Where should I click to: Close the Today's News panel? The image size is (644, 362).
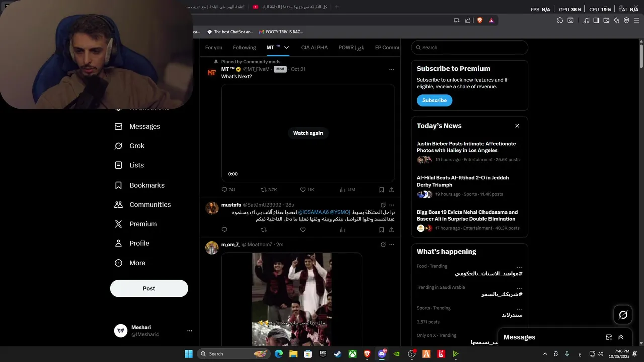click(517, 126)
